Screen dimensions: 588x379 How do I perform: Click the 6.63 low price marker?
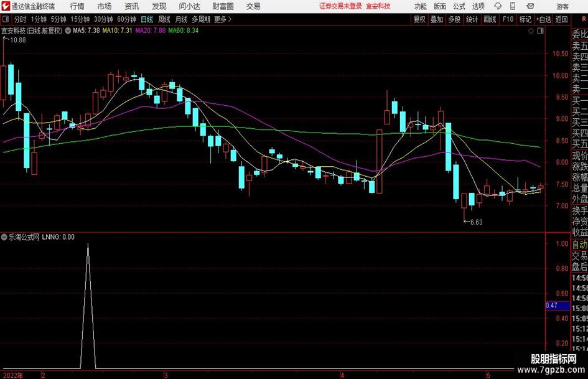tap(476, 222)
